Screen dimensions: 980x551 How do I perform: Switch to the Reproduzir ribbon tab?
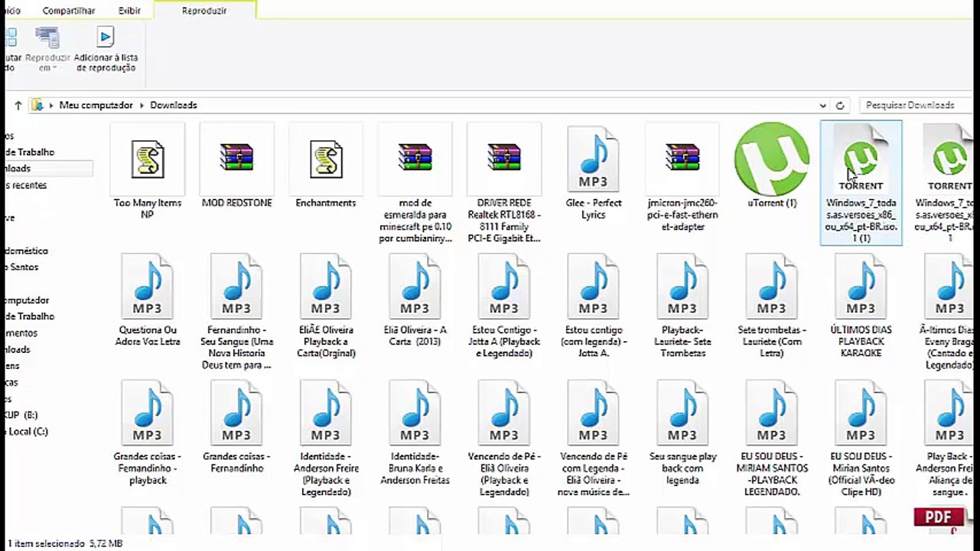click(204, 11)
